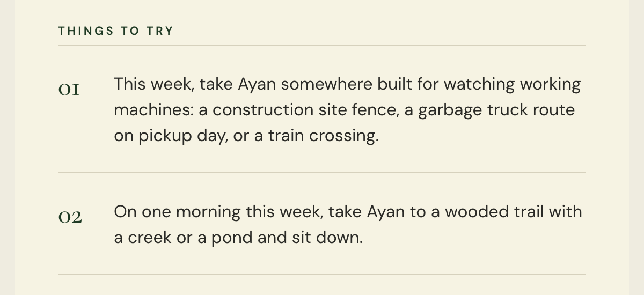644x295 pixels.
Task: Click the second suggestion about wooded trail
Action: [x=348, y=225]
